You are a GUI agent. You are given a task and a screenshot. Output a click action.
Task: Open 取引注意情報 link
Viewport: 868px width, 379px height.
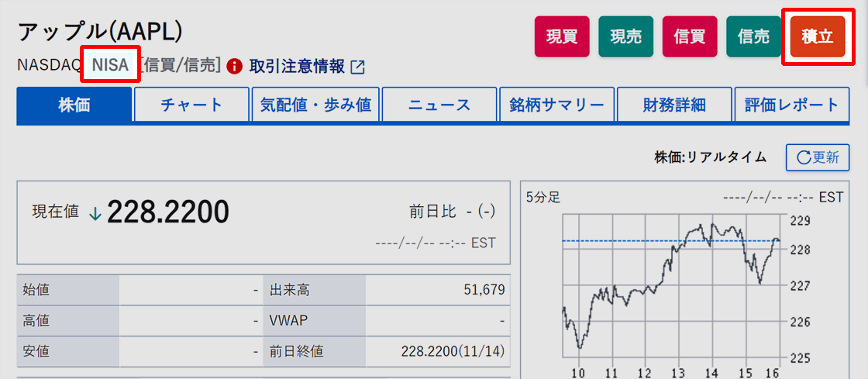pyautogui.click(x=297, y=67)
